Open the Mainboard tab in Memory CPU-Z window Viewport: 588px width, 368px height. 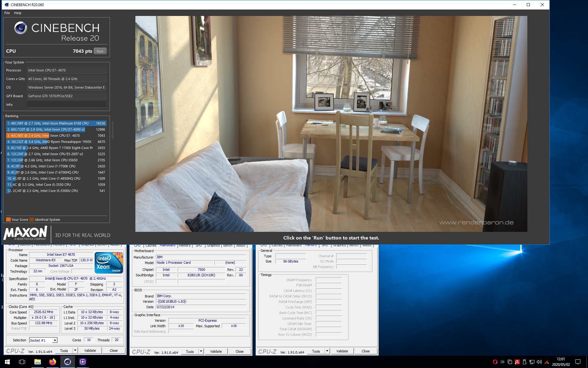coord(294,245)
